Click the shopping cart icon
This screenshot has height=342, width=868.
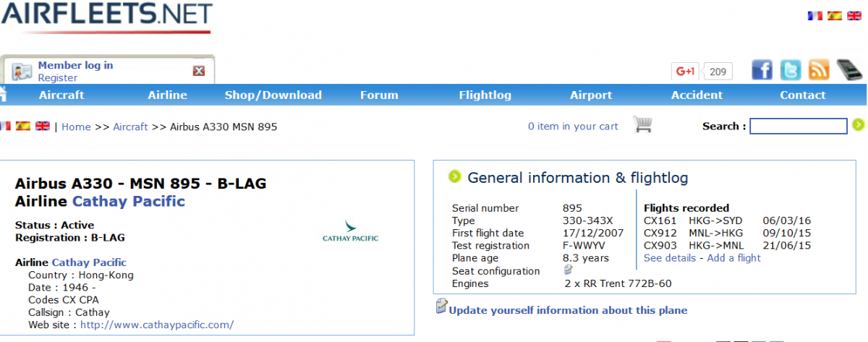click(642, 125)
